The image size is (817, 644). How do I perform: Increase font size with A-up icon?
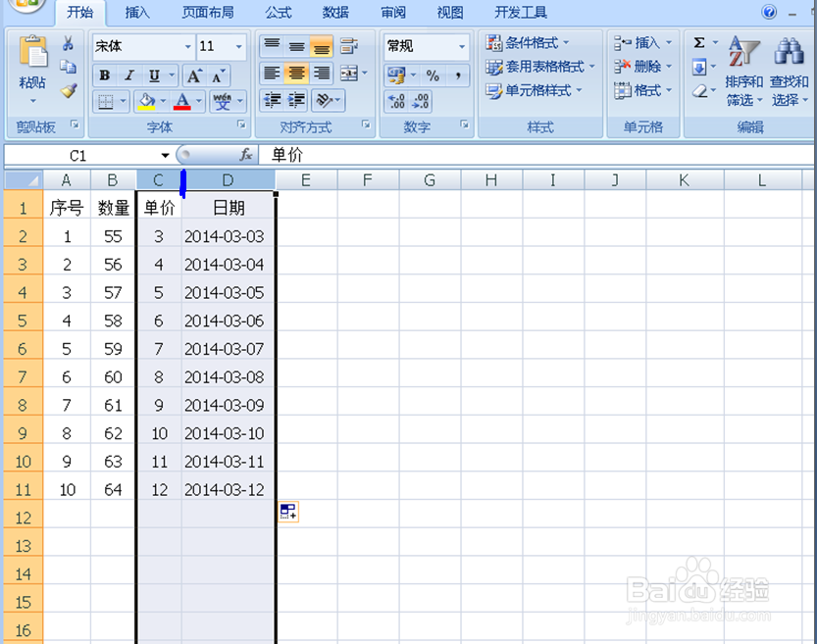tap(194, 76)
